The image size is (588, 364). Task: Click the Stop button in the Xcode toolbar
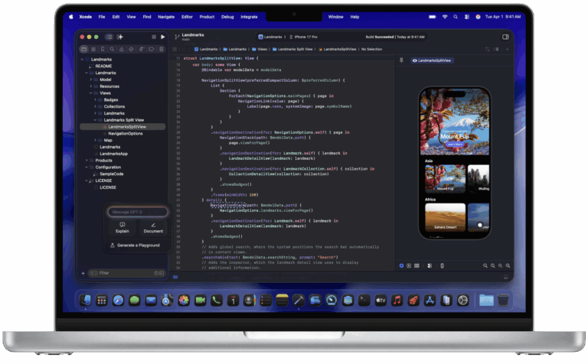[x=152, y=37]
